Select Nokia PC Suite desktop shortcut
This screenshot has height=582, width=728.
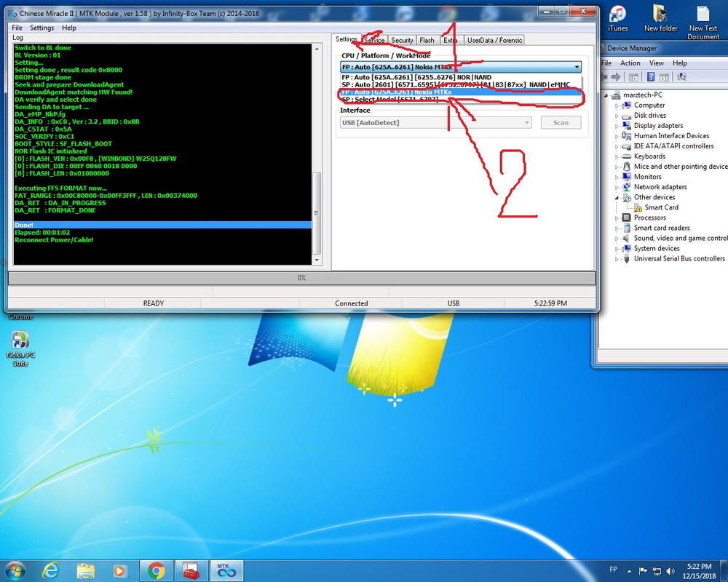(x=20, y=348)
